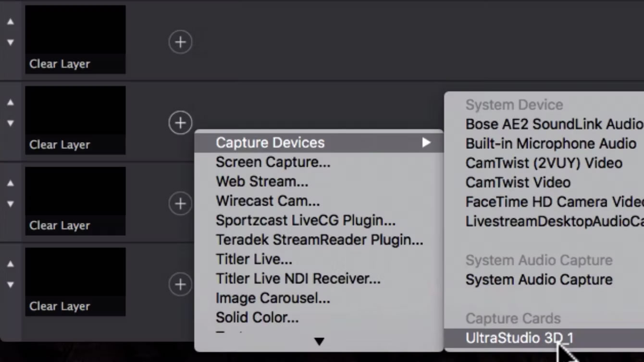
Task: Click the plus icon on the third layer
Action: [x=180, y=204]
